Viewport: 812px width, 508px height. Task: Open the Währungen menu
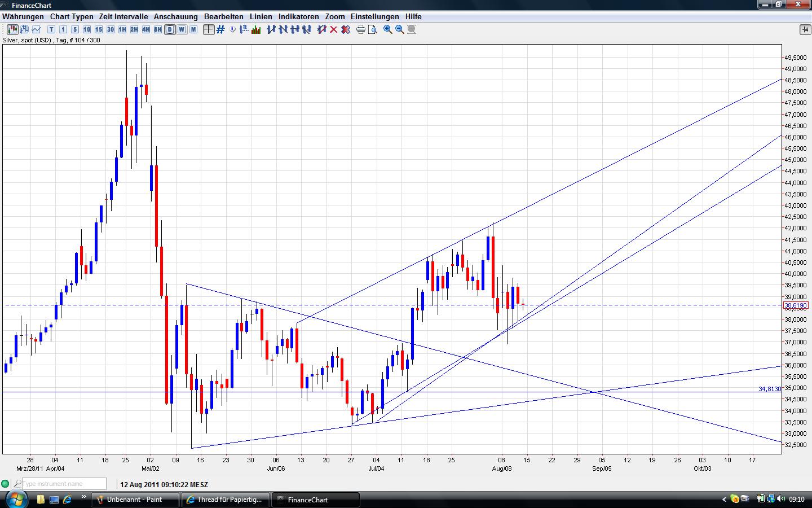pos(23,16)
